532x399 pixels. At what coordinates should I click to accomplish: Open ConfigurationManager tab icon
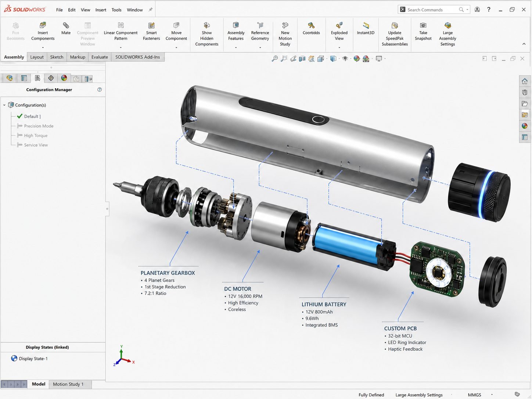point(37,78)
